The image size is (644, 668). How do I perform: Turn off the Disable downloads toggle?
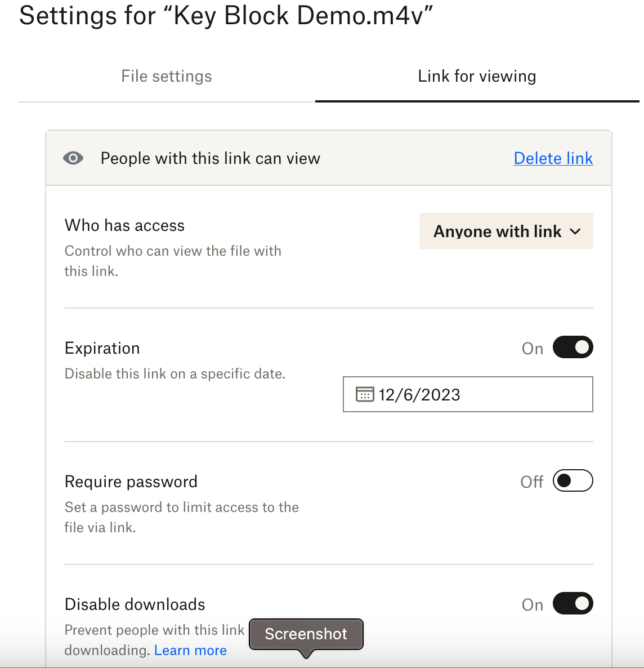(x=573, y=604)
